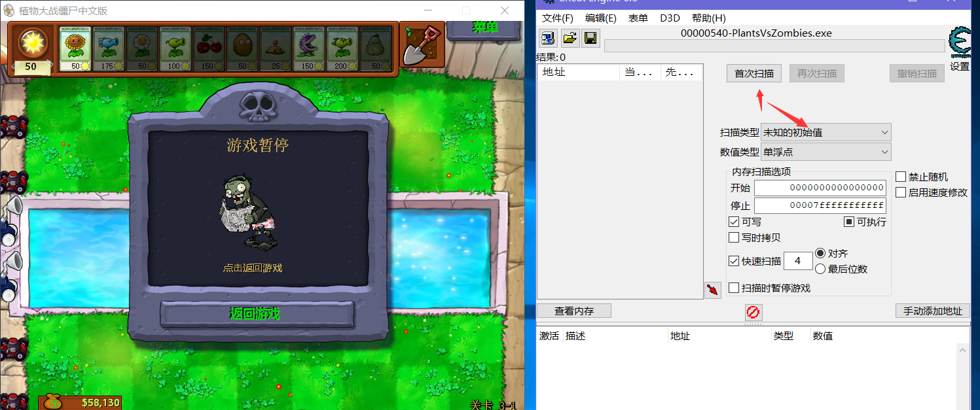Open the 数值类型 (value type) dropdown
The height and width of the screenshot is (410, 980).
coord(826,152)
